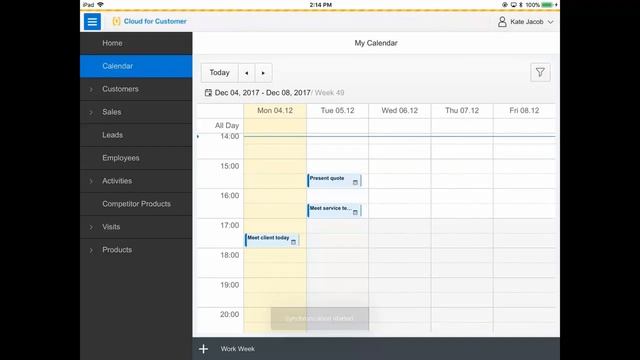Click the current-time marker arrow
640x360 pixels.
[x=198, y=136]
